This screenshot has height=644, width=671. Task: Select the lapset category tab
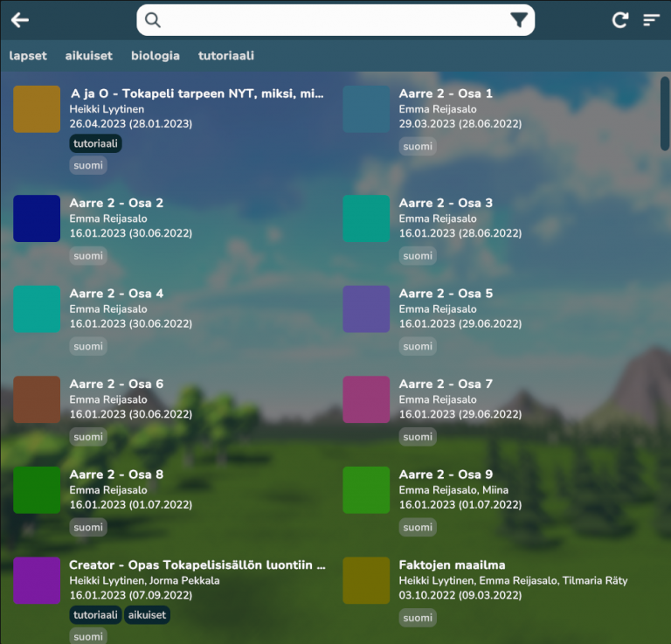(28, 56)
